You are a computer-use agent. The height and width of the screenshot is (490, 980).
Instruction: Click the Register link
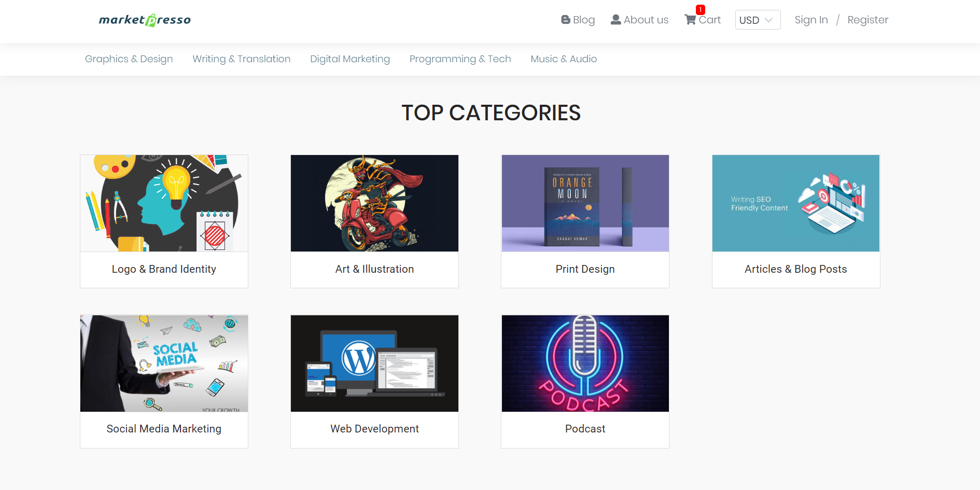point(867,20)
